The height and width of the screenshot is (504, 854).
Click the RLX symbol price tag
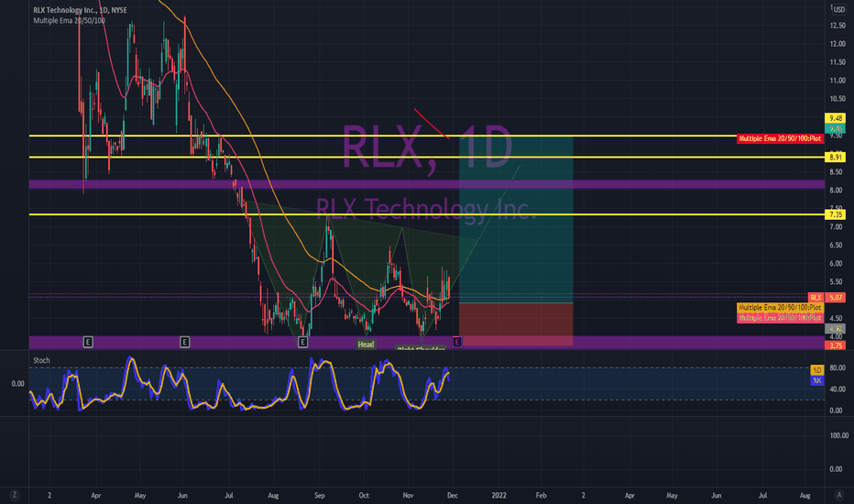click(x=816, y=298)
